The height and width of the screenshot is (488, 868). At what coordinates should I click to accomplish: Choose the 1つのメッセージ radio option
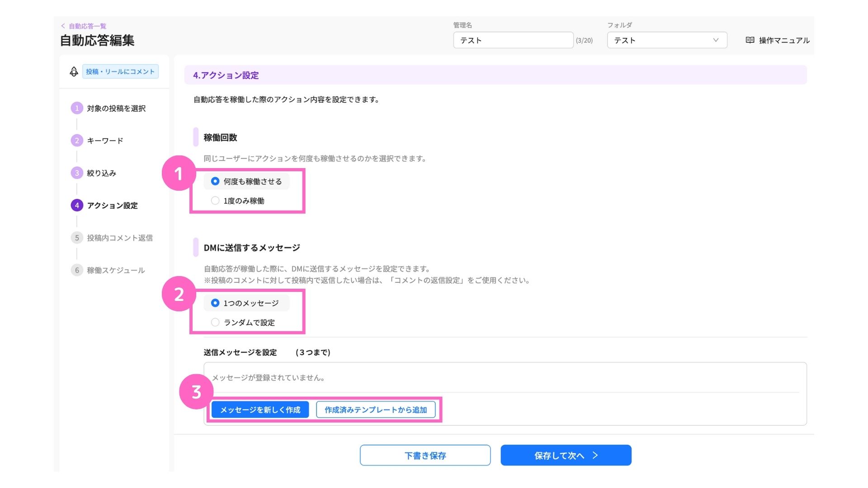pyautogui.click(x=215, y=303)
